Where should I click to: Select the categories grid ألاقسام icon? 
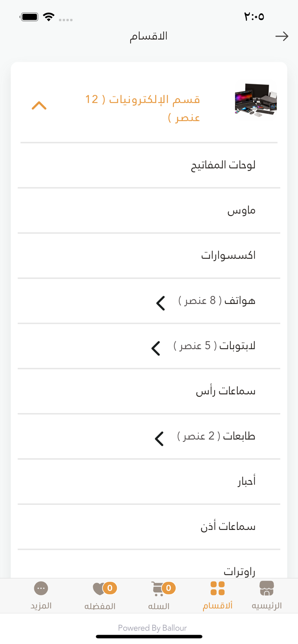[217, 589]
